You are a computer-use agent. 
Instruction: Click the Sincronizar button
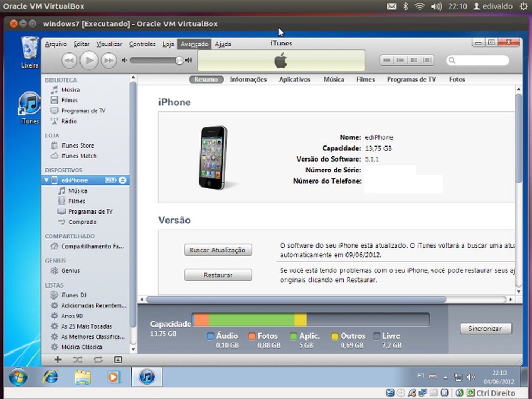tap(486, 329)
